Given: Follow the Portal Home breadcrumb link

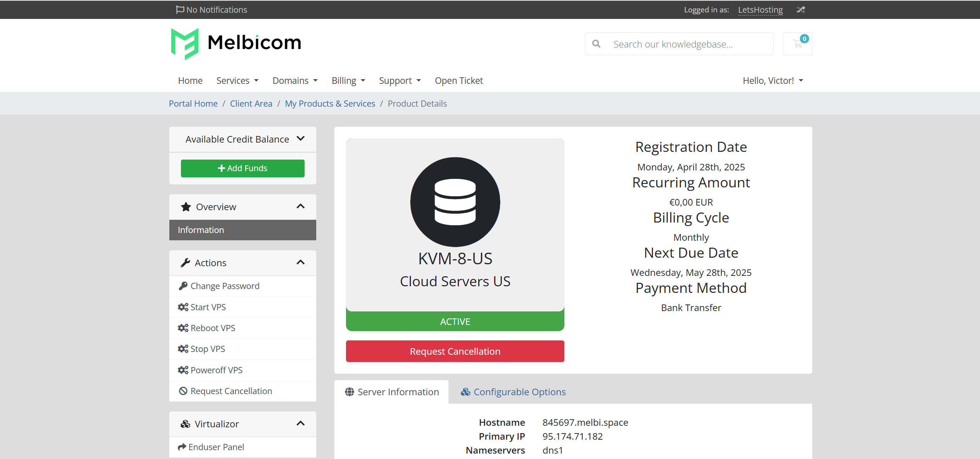Looking at the screenshot, I should click(x=193, y=104).
